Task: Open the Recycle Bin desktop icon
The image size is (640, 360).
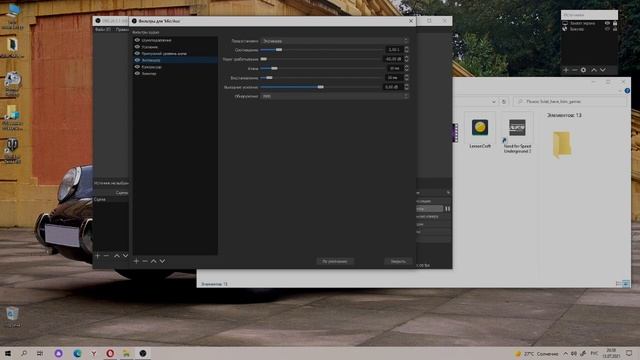Action: click(x=12, y=317)
